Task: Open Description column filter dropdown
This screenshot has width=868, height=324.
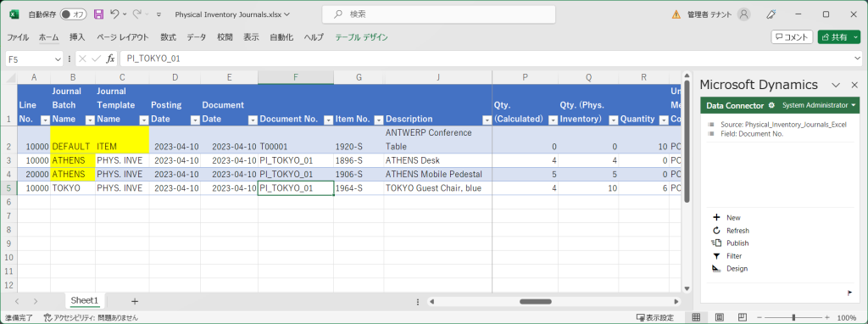Action: coord(487,120)
